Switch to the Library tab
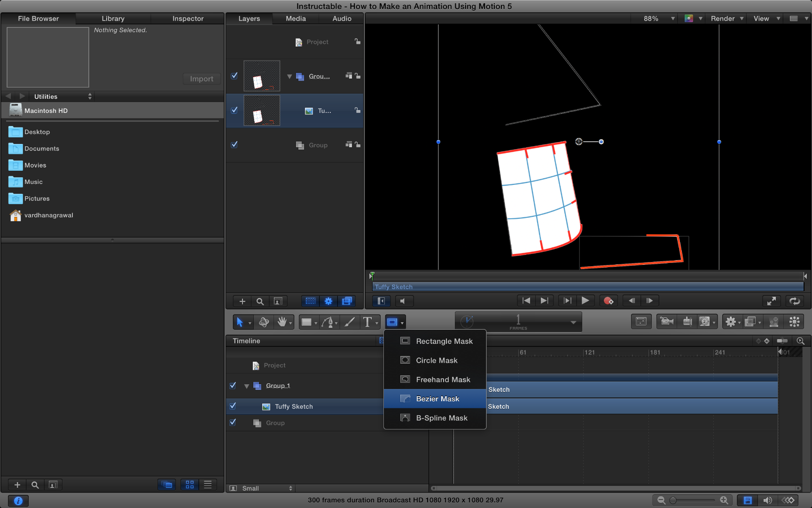Viewport: 812px width, 508px height. point(113,18)
